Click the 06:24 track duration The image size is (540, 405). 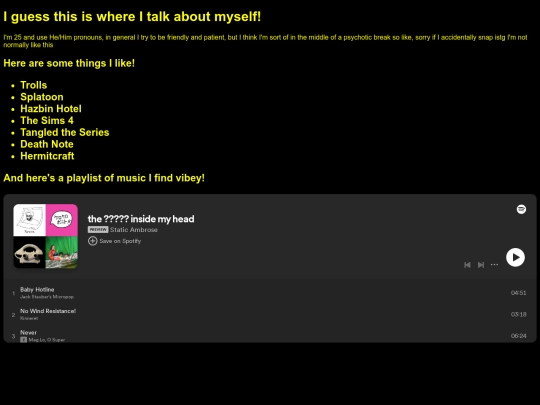point(518,335)
